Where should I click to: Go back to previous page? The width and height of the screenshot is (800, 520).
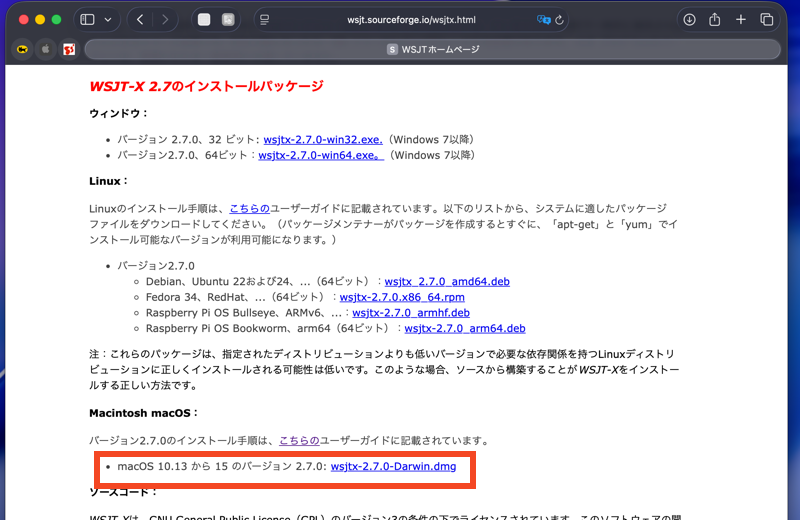[140, 19]
